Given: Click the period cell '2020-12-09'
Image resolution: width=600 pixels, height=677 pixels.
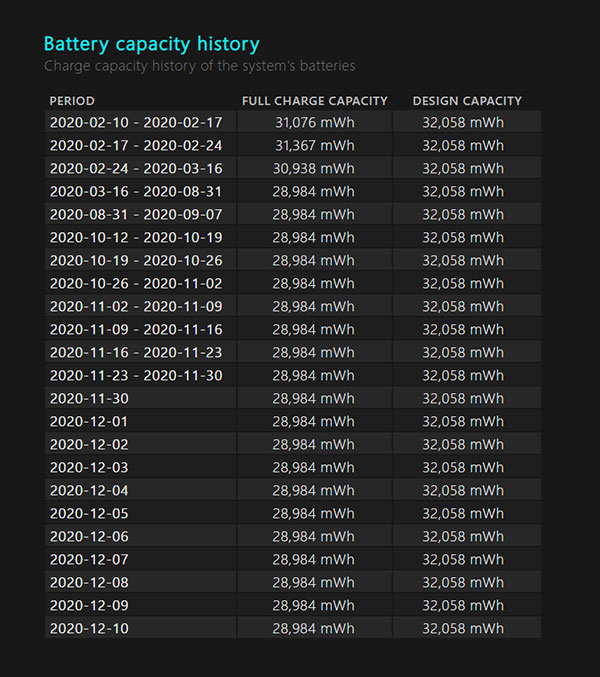Looking at the screenshot, I should point(89,605).
